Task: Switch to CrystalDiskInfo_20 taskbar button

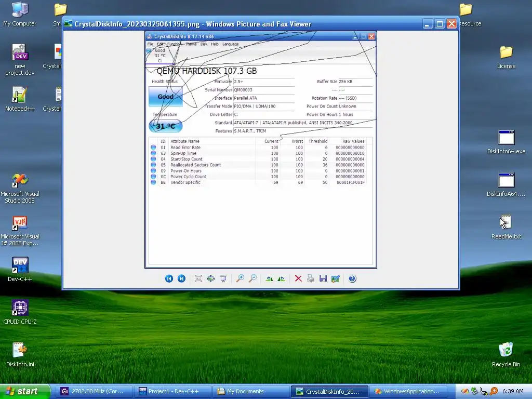Action: pos(330,392)
